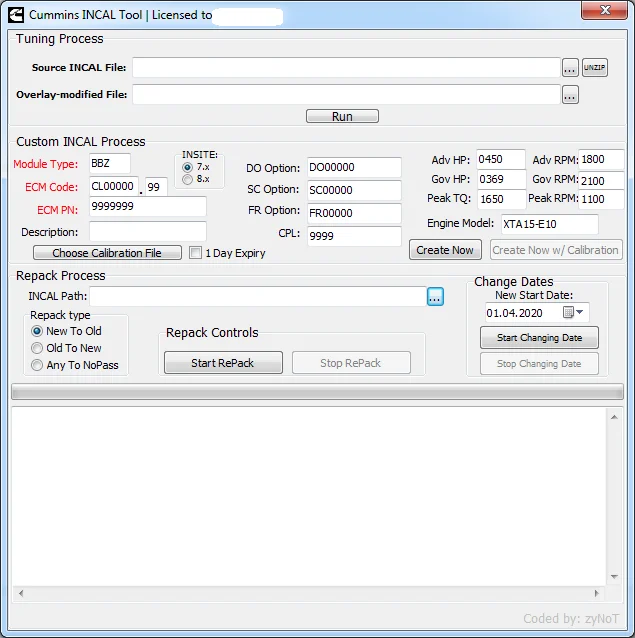Click the Adv HP field 0450

501,160
